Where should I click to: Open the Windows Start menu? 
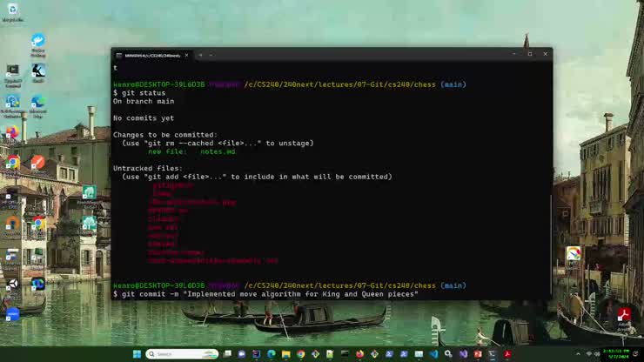(138, 354)
